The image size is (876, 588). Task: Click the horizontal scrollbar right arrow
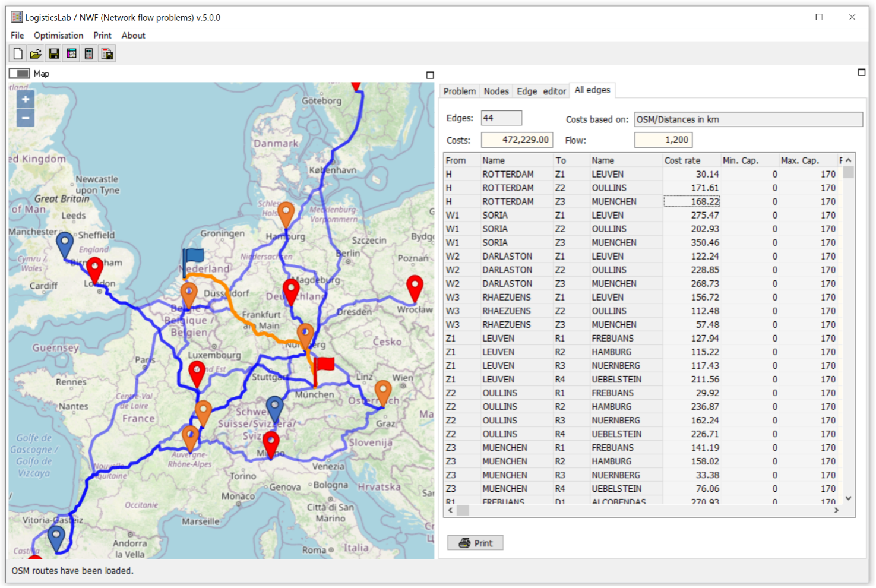point(836,510)
